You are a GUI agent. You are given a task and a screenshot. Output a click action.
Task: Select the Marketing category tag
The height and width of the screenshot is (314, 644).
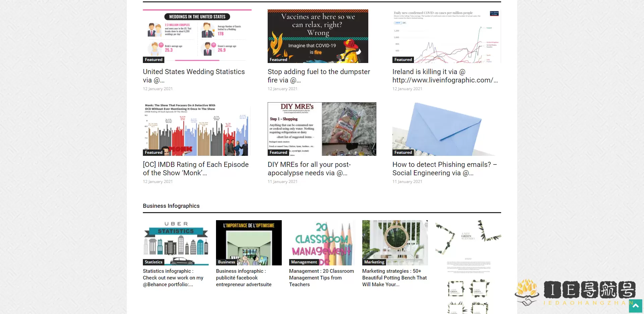tap(374, 262)
